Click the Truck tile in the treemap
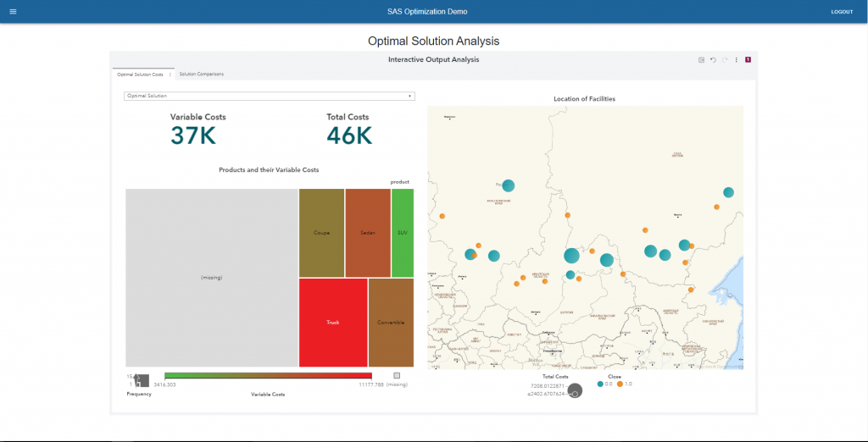Screen dimensions: 868x442 click(332, 323)
